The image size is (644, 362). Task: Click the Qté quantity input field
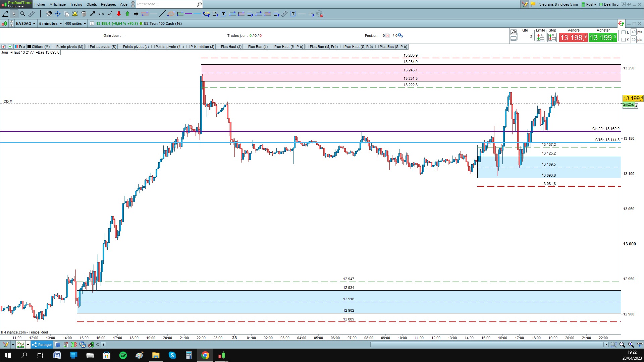pyautogui.click(x=525, y=37)
